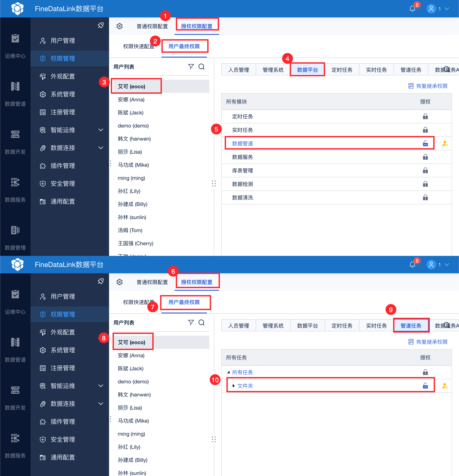Image resolution: width=459 pixels, height=476 pixels.
Task: Click 恢复继承权限 link in lower screenshot
Action: click(428, 342)
